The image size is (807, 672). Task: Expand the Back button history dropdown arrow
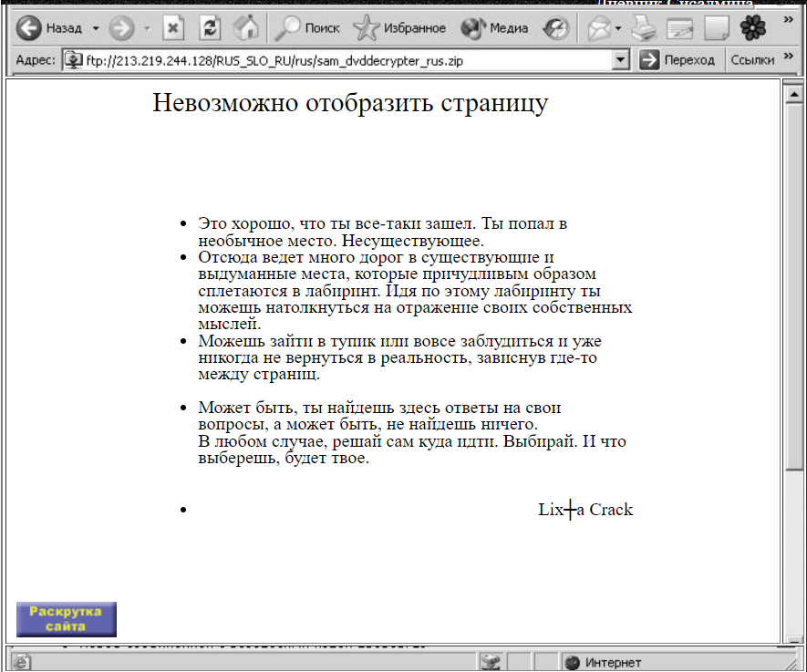click(96, 28)
